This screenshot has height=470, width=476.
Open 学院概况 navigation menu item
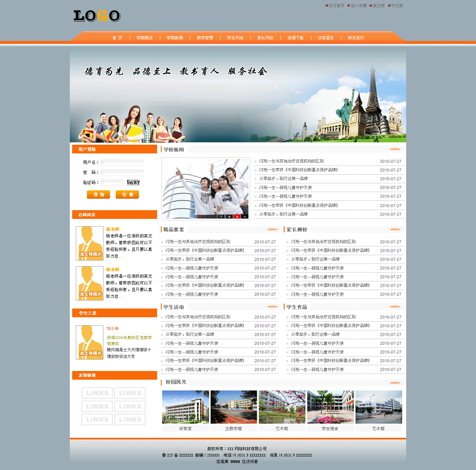(144, 38)
